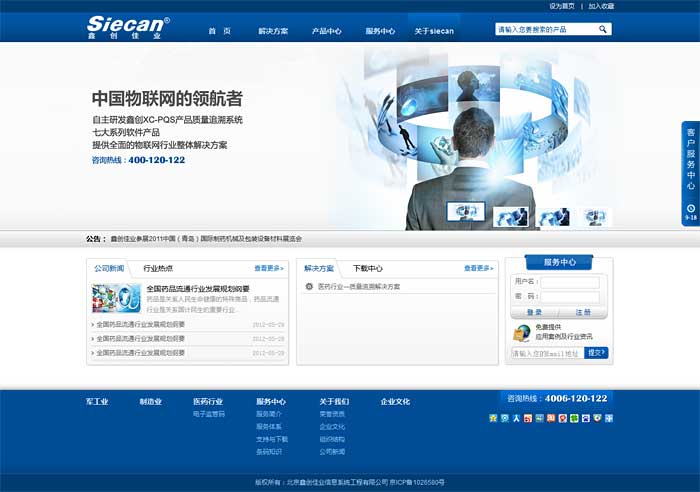This screenshot has width=700, height=492.
Task: Expand 查看更多 in the solutions panel
Action: tap(478, 268)
